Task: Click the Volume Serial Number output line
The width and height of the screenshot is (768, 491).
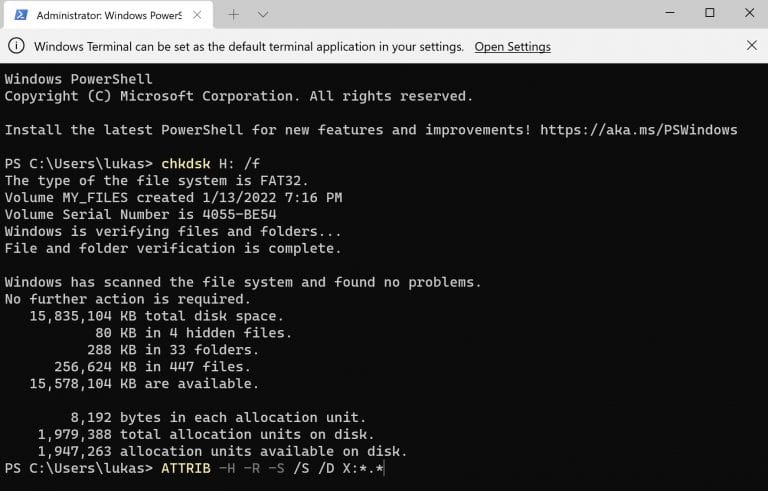Action: point(141,215)
